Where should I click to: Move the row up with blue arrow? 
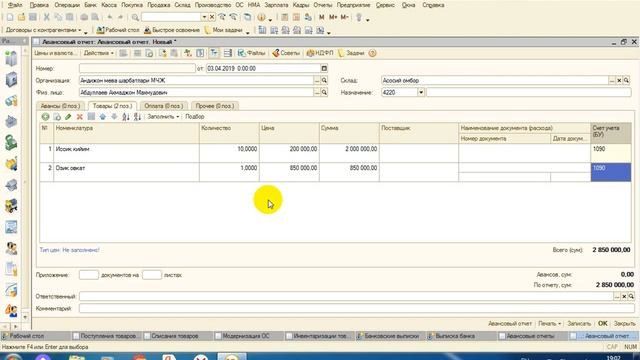click(102, 117)
